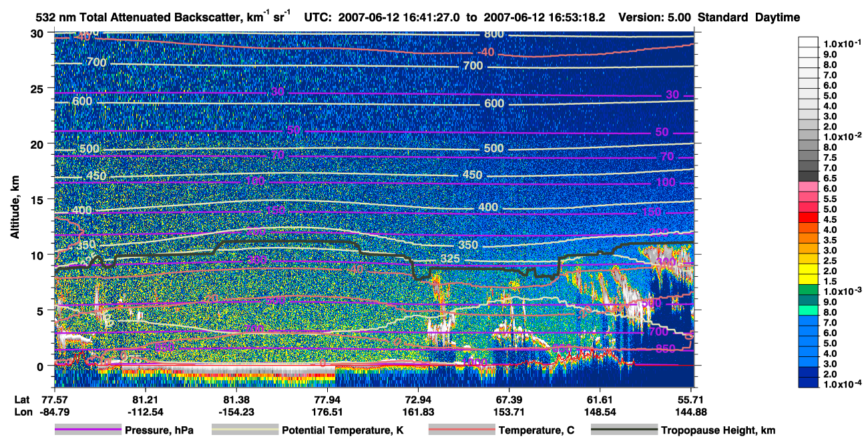Click the Temperature, C legend label

(x=536, y=430)
